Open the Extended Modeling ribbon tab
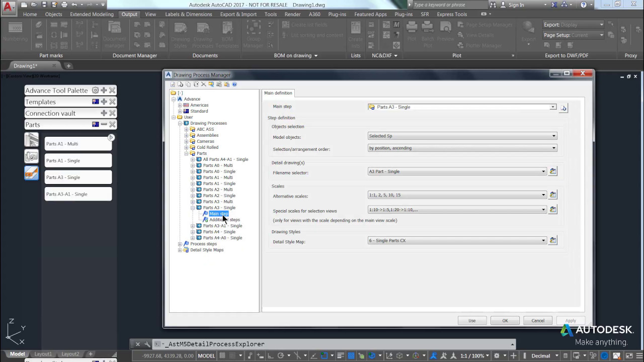 (92, 14)
